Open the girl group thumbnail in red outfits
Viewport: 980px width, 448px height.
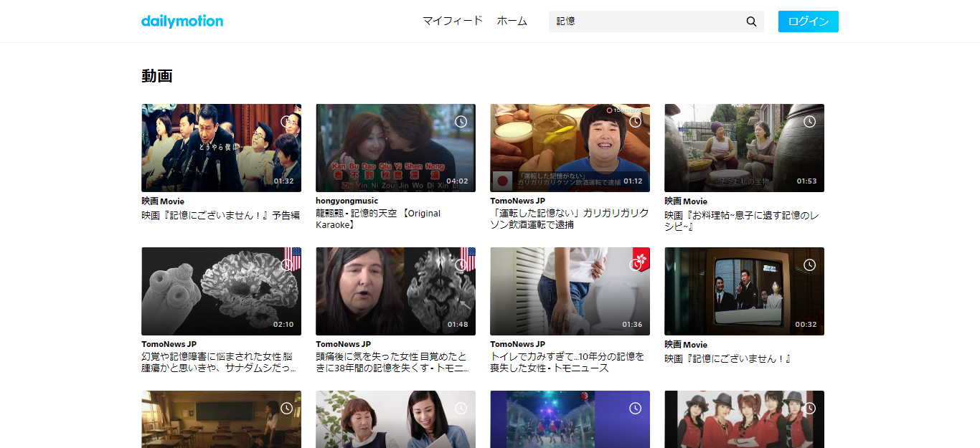pos(744,419)
